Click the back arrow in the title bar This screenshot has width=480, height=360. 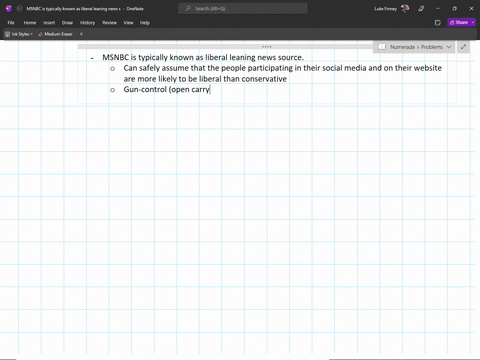(x=19, y=9)
